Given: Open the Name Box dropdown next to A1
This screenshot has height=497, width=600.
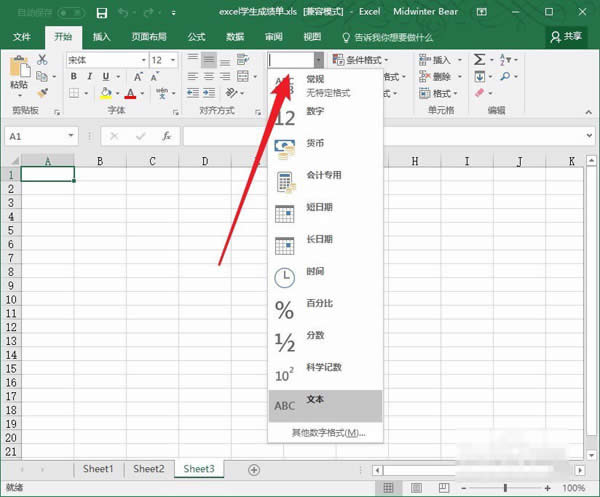Looking at the screenshot, I should coord(71,136).
